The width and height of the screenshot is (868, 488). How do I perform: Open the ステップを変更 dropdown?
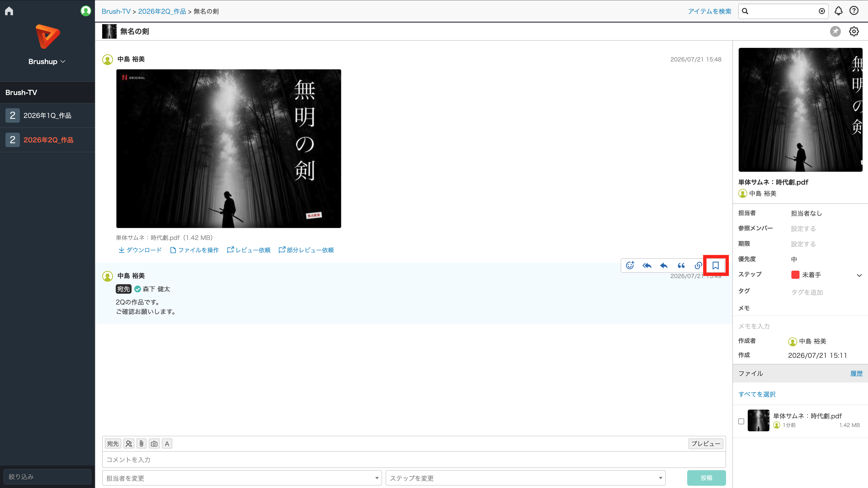[525, 478]
